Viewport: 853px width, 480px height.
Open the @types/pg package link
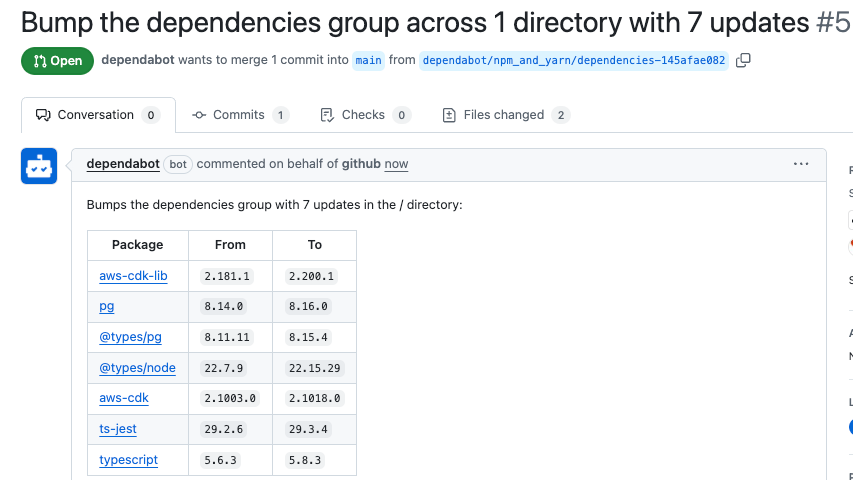point(131,337)
